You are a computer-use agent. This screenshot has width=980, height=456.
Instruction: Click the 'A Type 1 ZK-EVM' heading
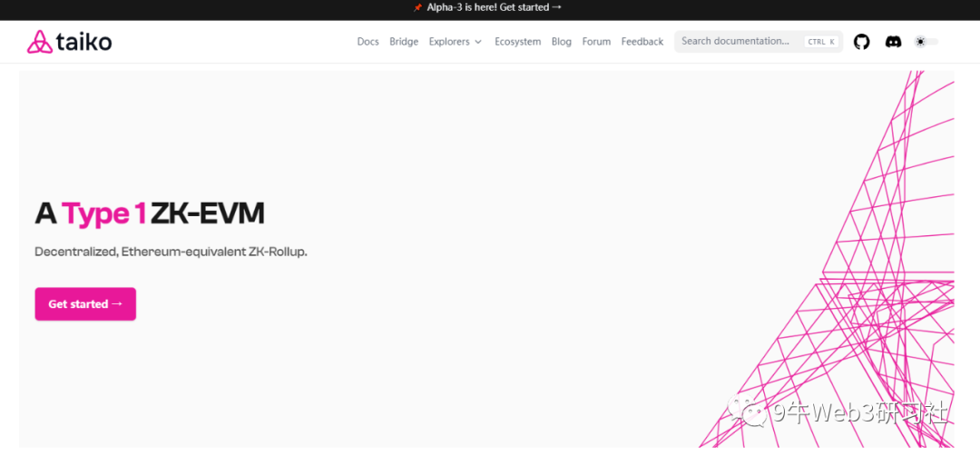coord(150,214)
